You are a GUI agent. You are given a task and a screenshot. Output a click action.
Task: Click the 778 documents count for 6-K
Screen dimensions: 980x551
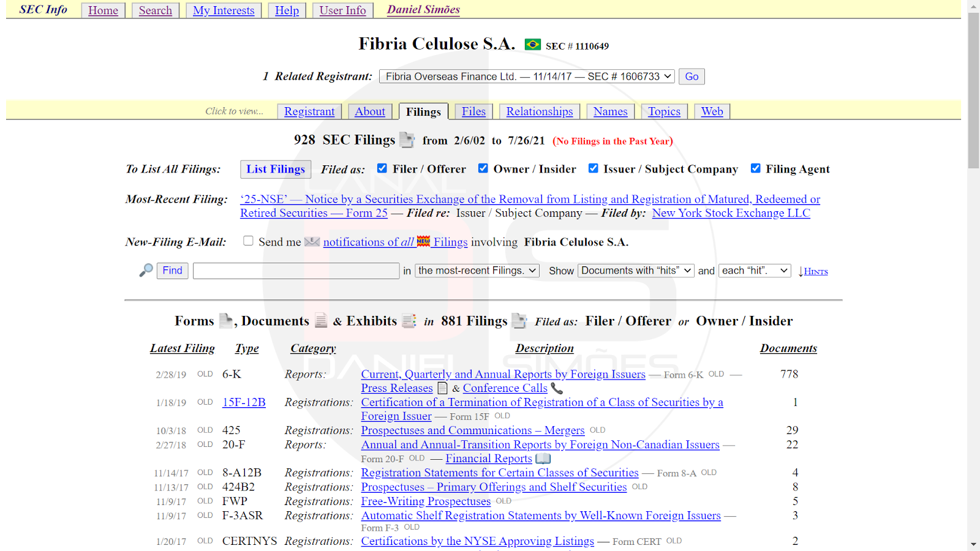(789, 374)
